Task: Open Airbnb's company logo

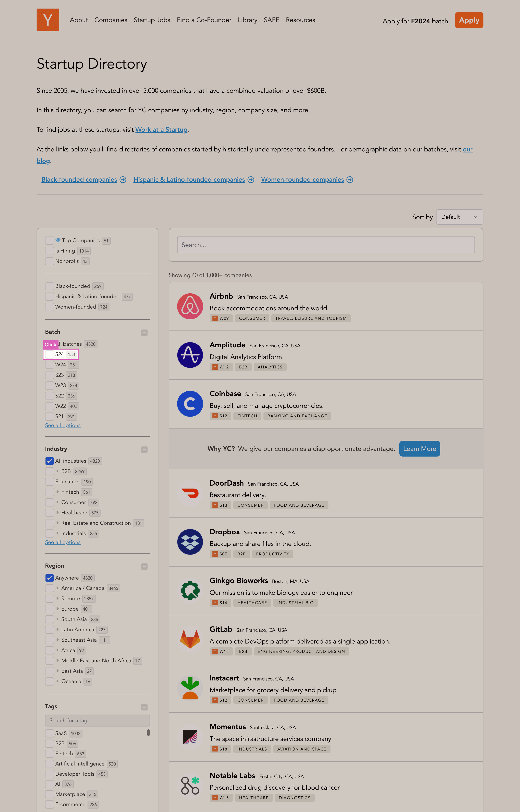Action: click(x=190, y=306)
